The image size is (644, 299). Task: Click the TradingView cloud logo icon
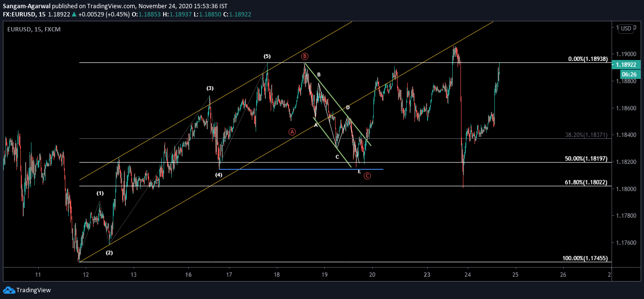(x=9, y=290)
